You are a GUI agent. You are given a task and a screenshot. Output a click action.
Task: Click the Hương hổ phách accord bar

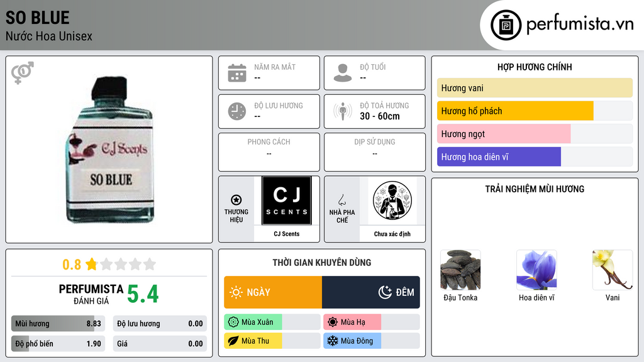click(x=535, y=111)
